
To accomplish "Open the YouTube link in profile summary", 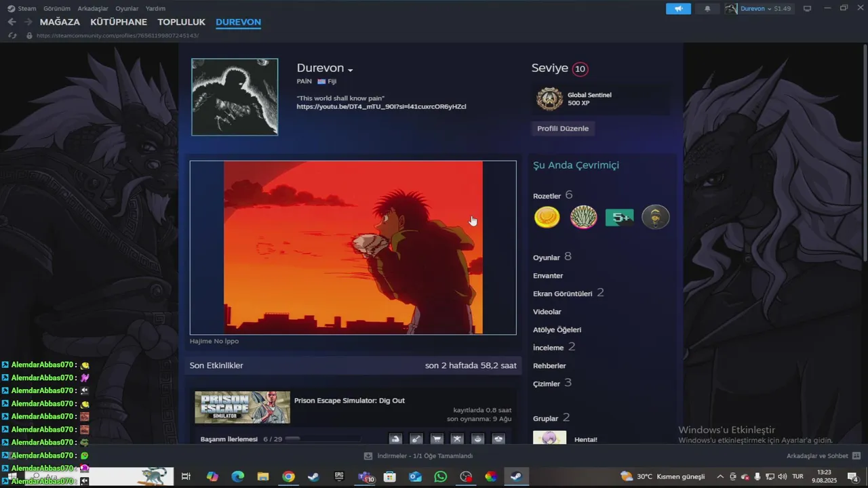I will point(381,106).
